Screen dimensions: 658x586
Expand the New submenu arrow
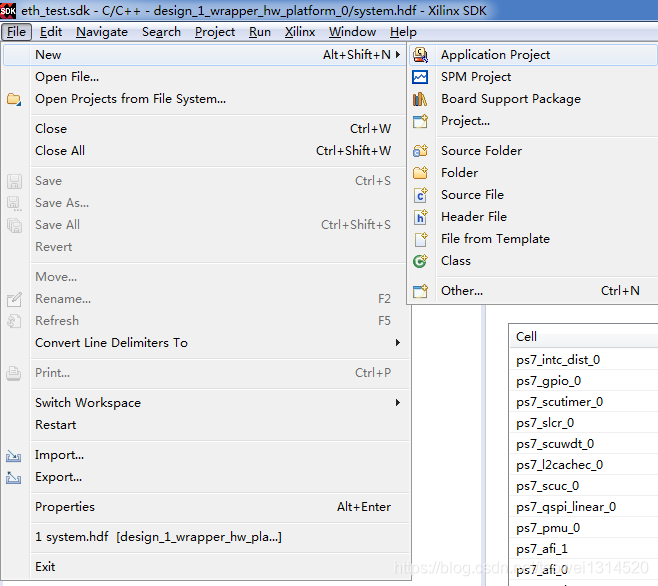(398, 55)
